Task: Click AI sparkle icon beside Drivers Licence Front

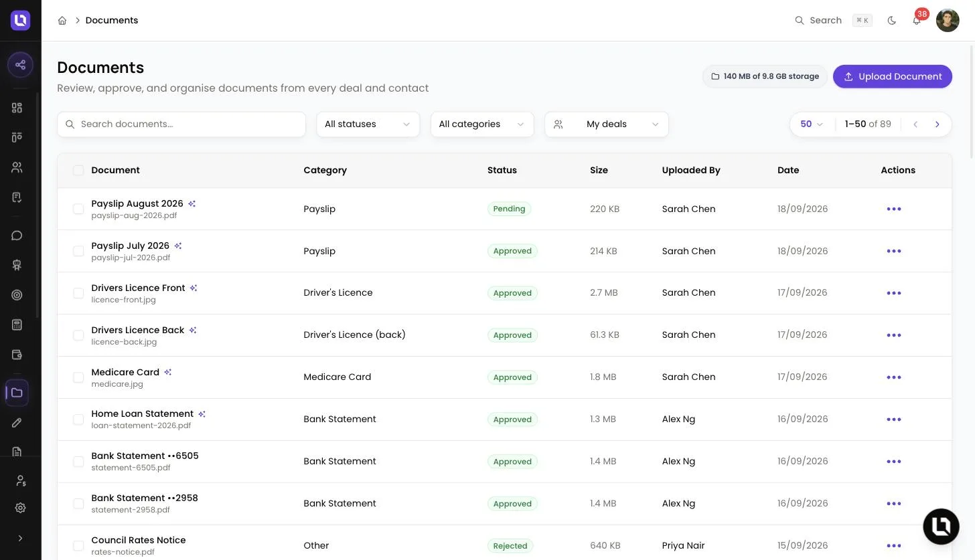Action: pyautogui.click(x=194, y=288)
